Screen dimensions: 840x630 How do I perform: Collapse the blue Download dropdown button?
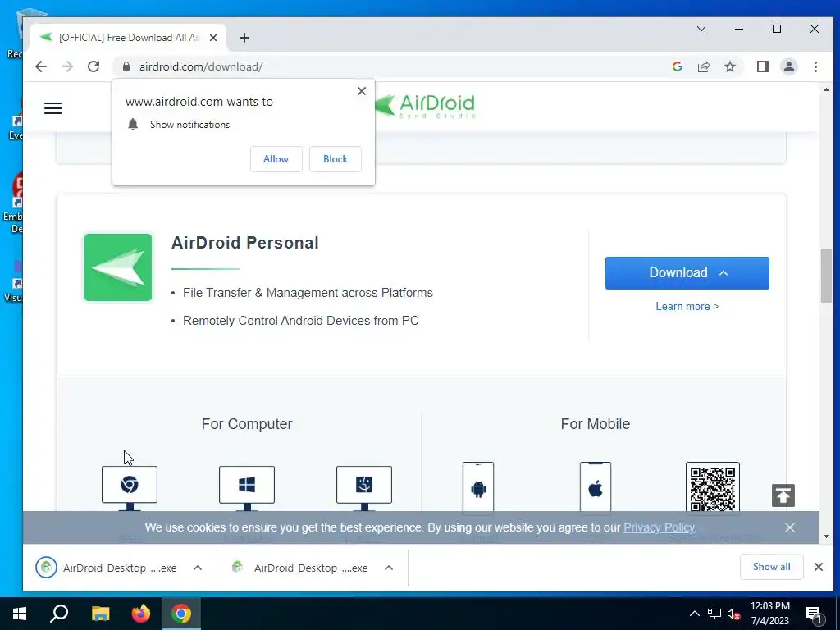click(x=687, y=272)
